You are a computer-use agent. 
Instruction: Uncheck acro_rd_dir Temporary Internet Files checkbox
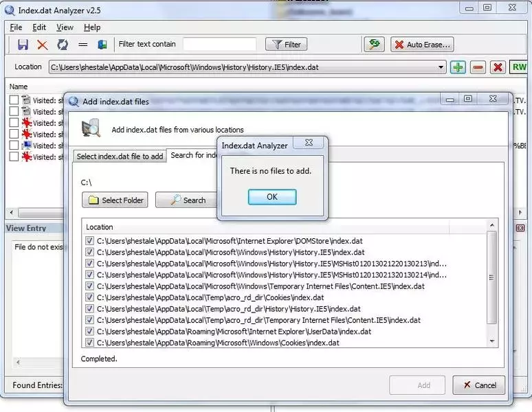point(89,320)
